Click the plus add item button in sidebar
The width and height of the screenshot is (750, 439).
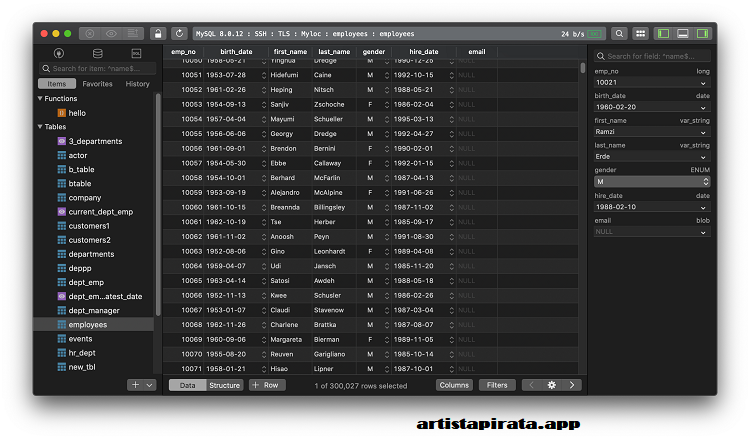135,385
